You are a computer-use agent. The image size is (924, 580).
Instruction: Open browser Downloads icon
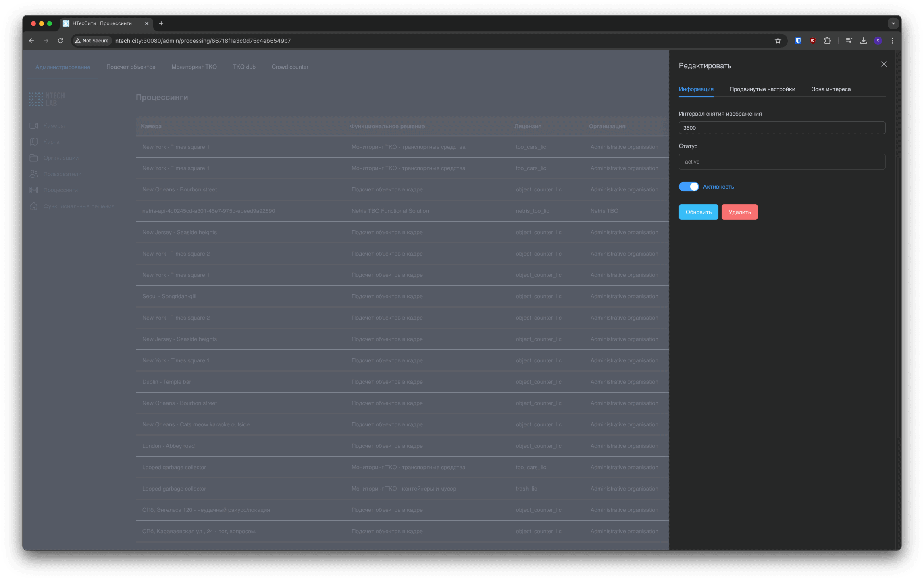click(863, 41)
